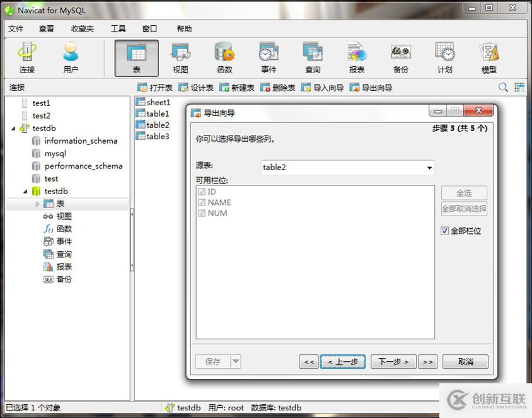Open the 连接 (Connection) toolbar icon

(27, 57)
